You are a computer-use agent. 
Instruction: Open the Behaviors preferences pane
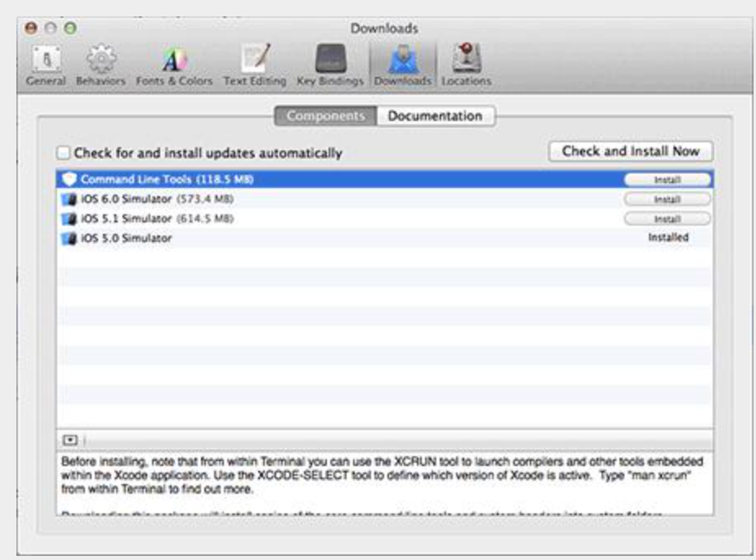101,65
